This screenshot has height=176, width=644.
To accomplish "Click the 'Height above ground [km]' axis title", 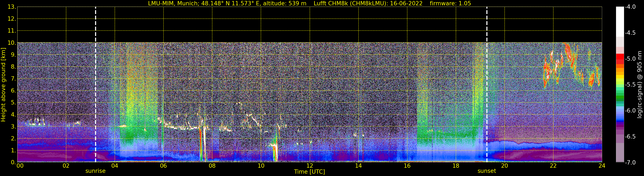I will (x=3, y=85).
